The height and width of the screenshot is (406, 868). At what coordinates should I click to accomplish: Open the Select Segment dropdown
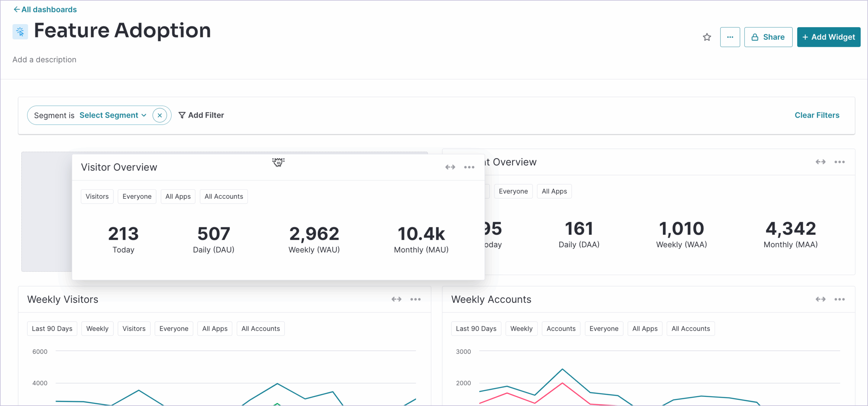[113, 115]
